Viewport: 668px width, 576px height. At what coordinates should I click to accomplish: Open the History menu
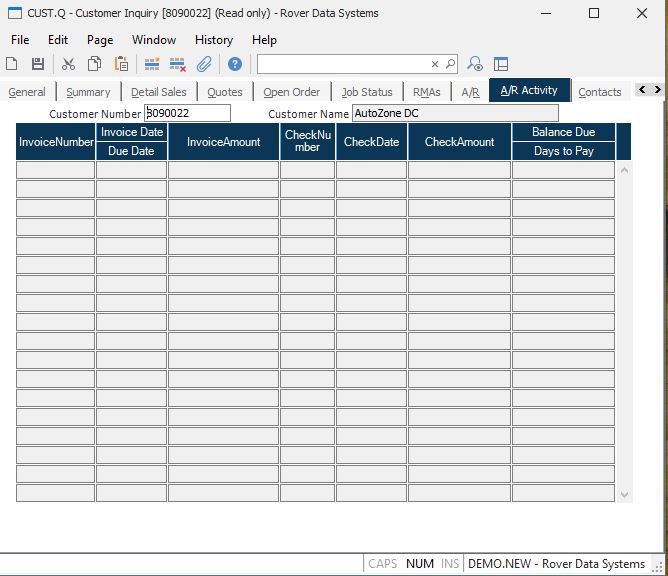pos(213,40)
